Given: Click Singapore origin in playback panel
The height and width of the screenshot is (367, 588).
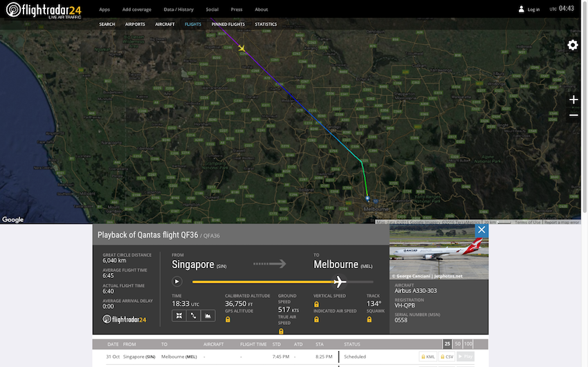Looking at the screenshot, I should tap(199, 265).
